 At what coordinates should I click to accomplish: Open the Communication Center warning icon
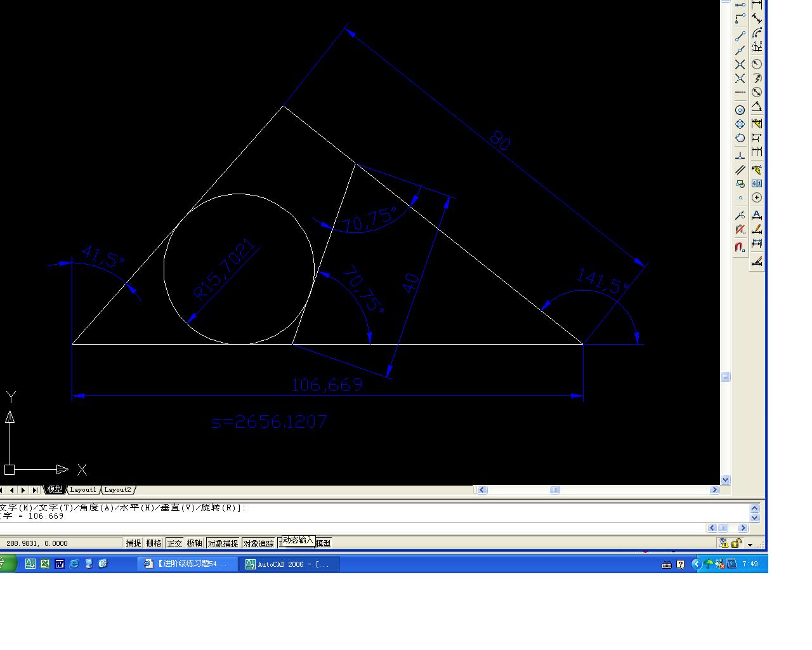pyautogui.click(x=723, y=543)
